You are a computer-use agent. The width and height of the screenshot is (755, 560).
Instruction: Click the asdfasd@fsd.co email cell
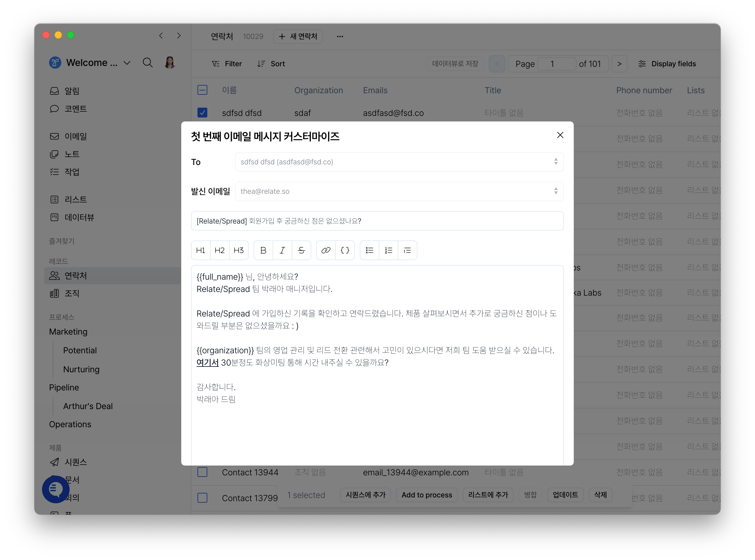point(393,113)
